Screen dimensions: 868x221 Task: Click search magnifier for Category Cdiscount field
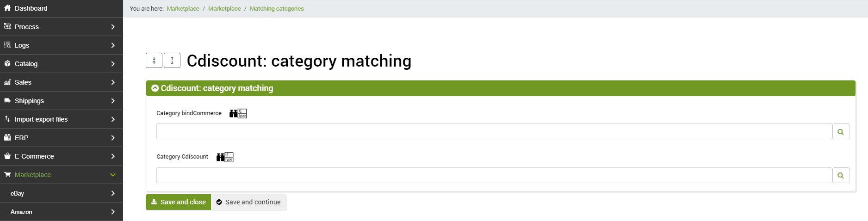tap(841, 176)
